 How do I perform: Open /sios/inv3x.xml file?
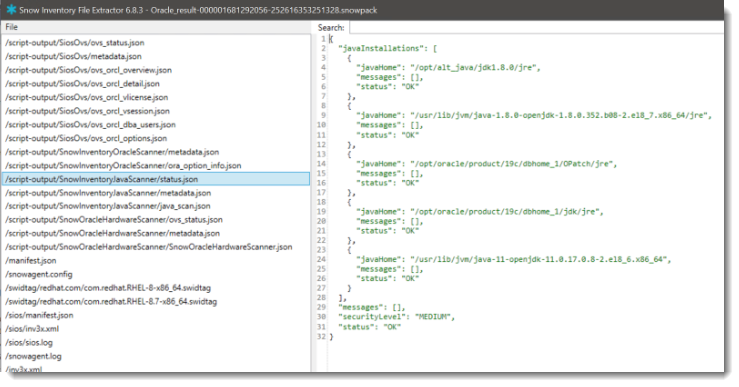(x=32, y=329)
